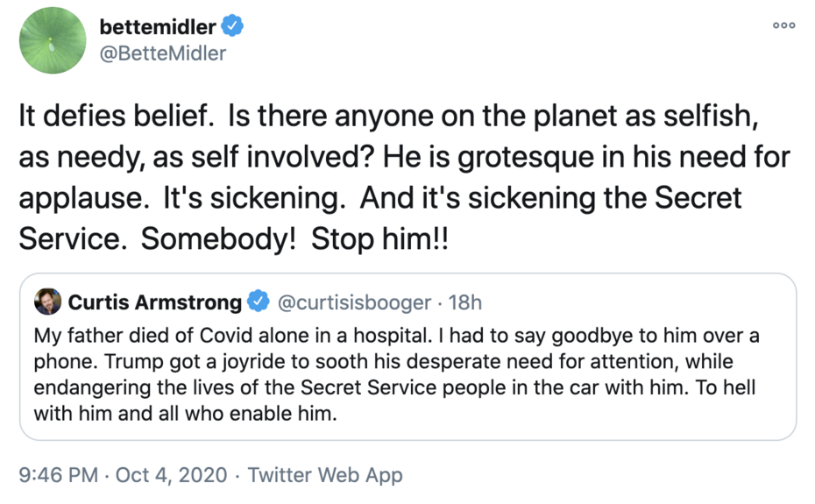Image resolution: width=815 pixels, height=504 pixels.
Task: Click the @curtisisbooger handle
Action: 354,303
